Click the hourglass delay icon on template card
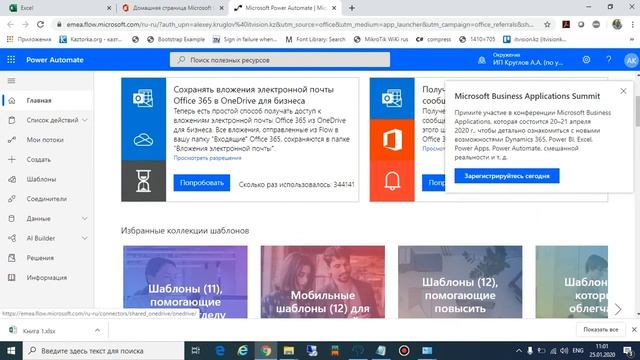640x360 pixels. pyautogui.click(x=143, y=181)
